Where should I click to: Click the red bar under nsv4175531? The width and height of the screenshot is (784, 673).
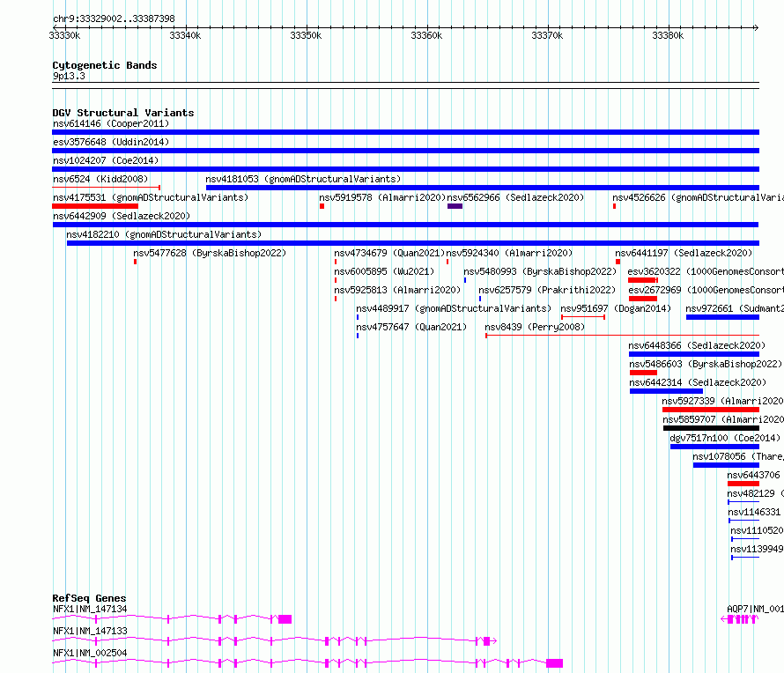(x=95, y=206)
